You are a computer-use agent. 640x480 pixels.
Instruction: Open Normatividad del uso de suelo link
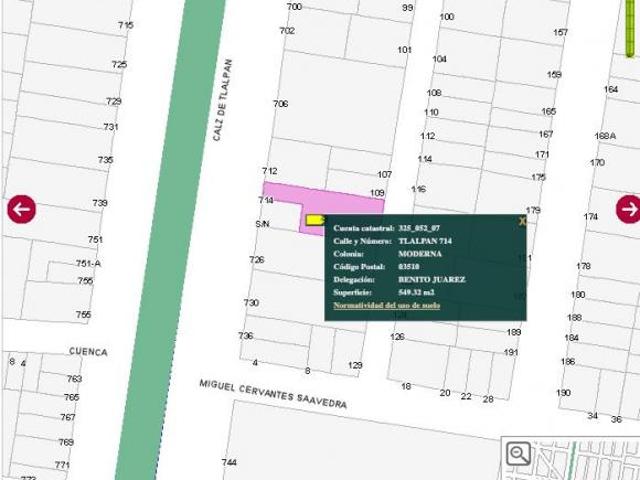[386, 305]
